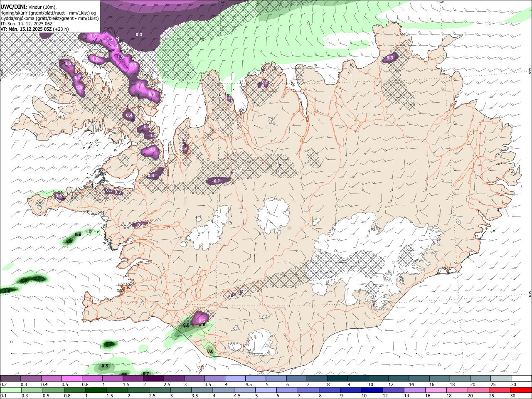Click the '0.9' rain value off the west coast

pos(78,235)
